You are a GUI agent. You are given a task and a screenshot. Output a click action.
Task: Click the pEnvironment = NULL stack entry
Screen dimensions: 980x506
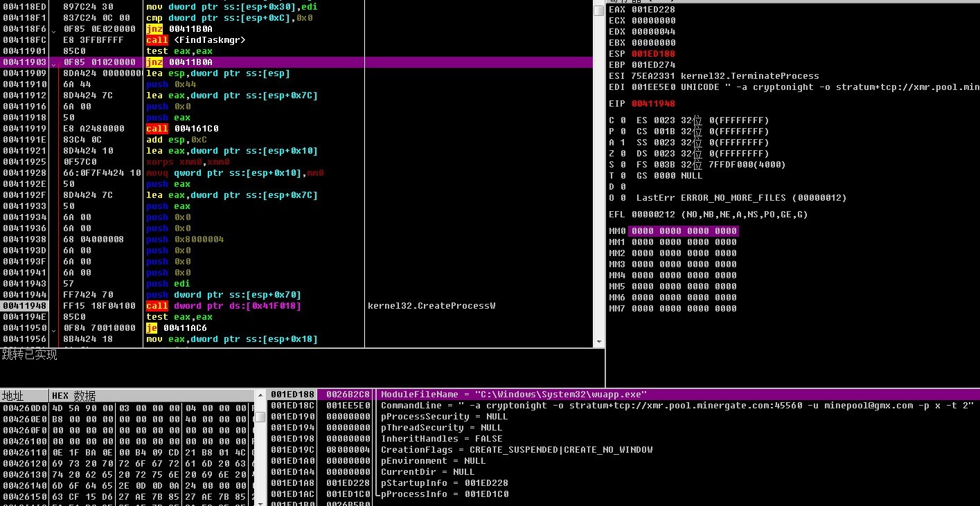[433, 461]
